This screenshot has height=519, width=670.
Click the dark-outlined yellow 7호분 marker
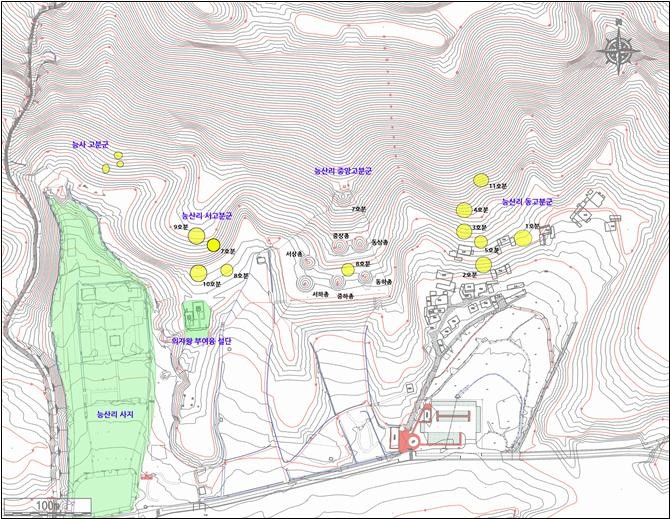tap(214, 245)
